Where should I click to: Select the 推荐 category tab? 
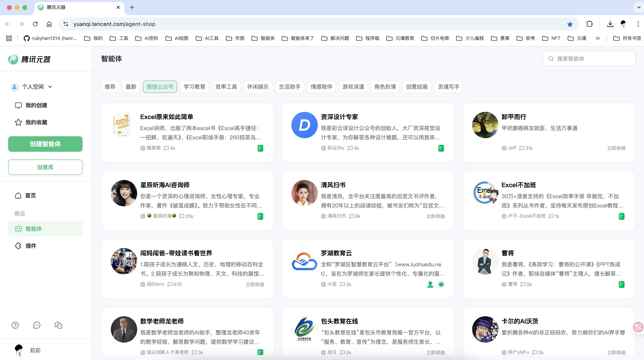110,87
